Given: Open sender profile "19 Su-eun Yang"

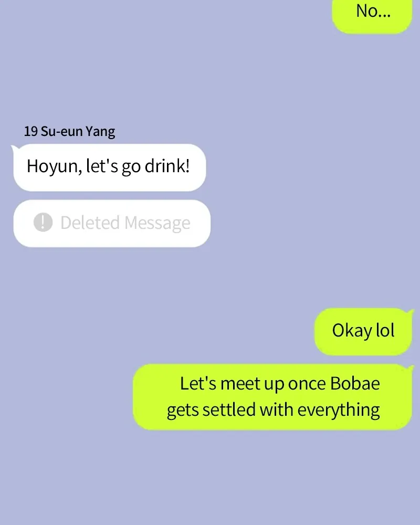Looking at the screenshot, I should [69, 131].
